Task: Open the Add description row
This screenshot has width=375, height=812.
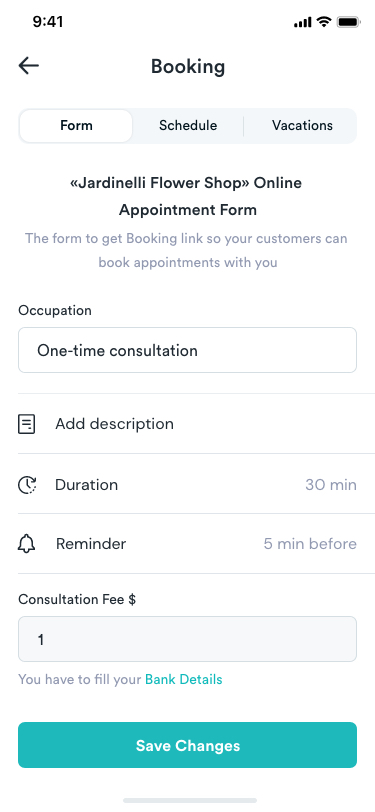Action: point(188,424)
